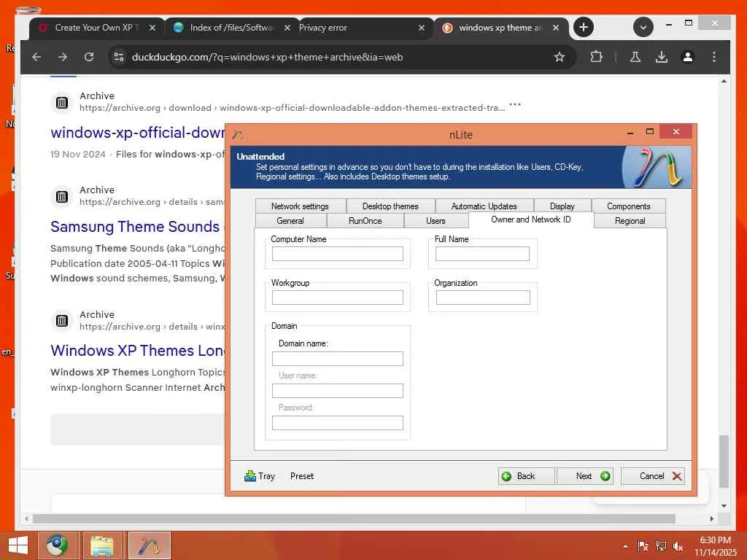Open the Network settings tab in nLite
Image resolution: width=747 pixels, height=560 pixels.
pyautogui.click(x=300, y=206)
